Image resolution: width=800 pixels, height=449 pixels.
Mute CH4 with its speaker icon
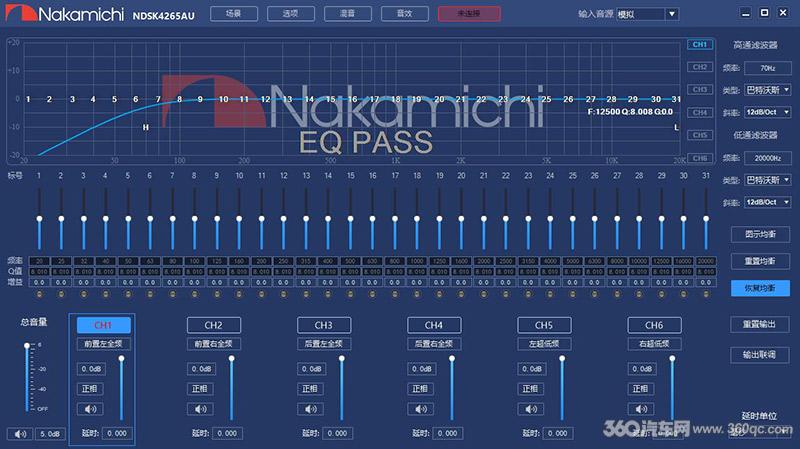pos(421,409)
